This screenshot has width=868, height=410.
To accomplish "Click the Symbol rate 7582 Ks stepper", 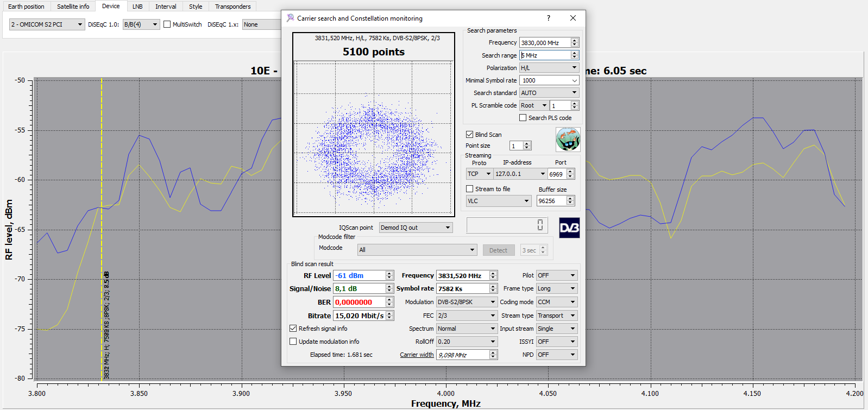I will [493, 288].
